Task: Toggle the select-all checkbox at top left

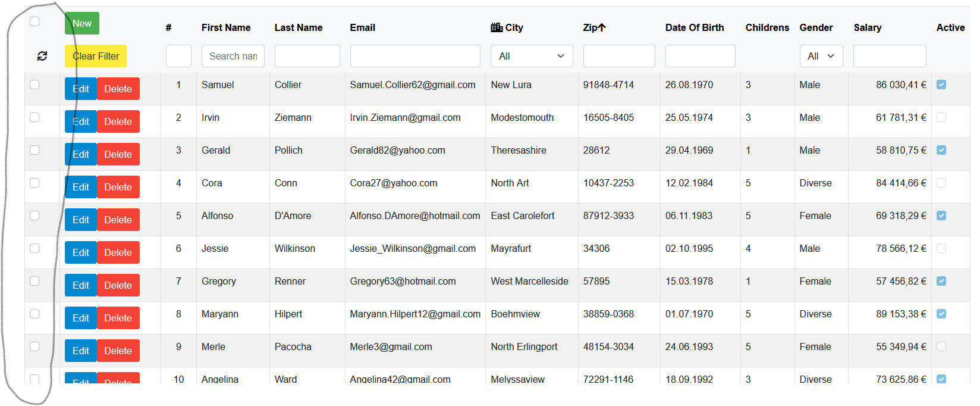Action: 34,21
